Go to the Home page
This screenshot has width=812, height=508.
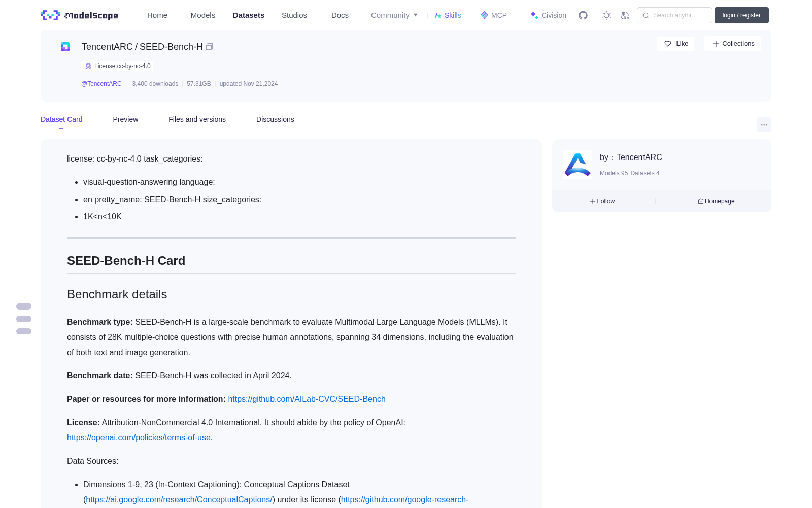click(x=157, y=15)
